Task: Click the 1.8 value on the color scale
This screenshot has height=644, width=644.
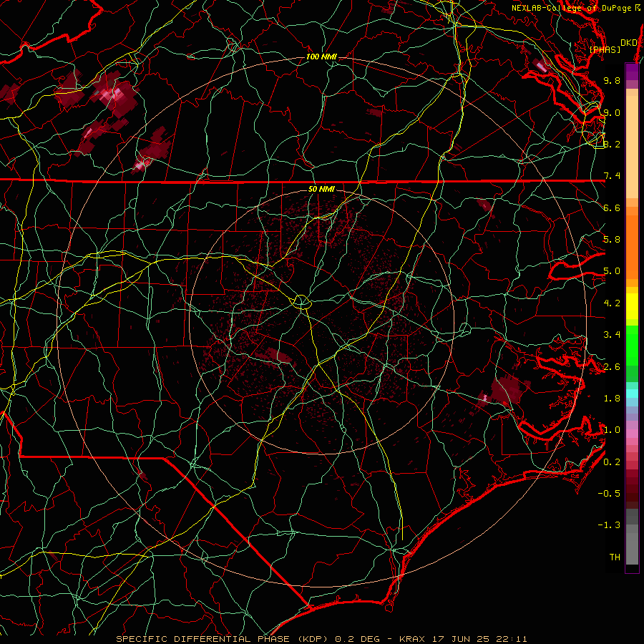Action: coord(612,399)
